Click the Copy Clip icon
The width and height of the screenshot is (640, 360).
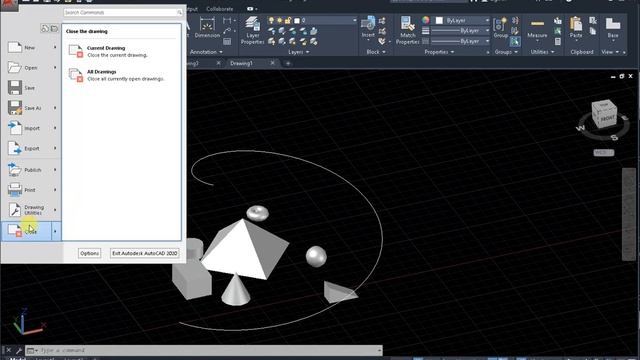click(x=593, y=31)
